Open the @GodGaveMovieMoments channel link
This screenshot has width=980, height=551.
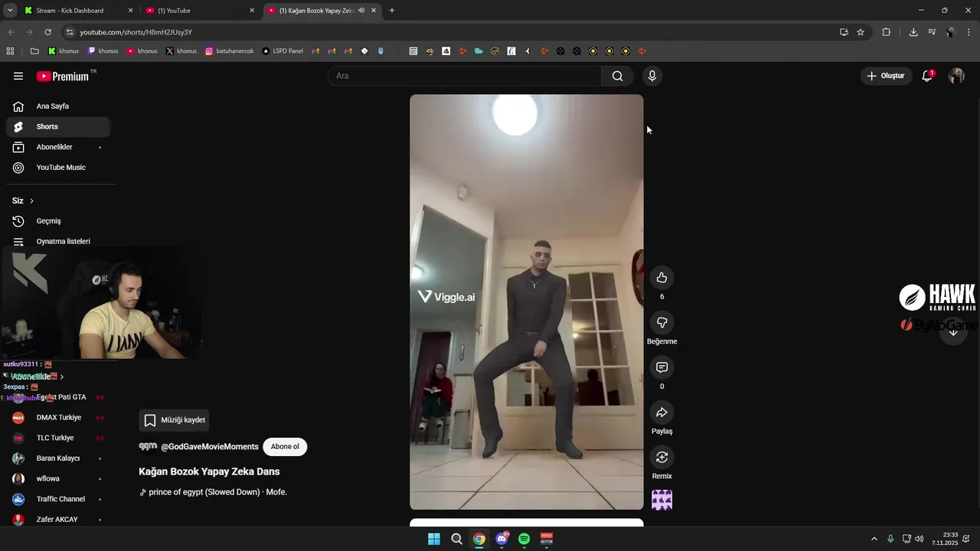tap(210, 447)
